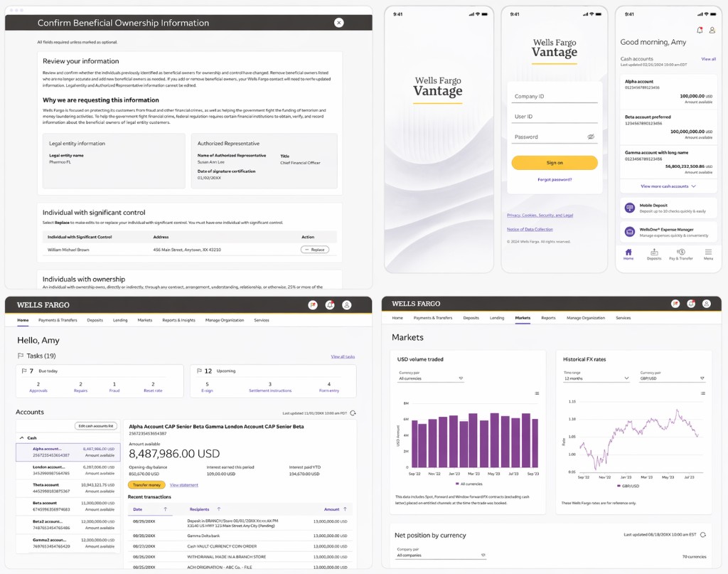Screen dimensions: 728x574
Task: Select Theta account in accounts list
Action: click(x=68, y=488)
